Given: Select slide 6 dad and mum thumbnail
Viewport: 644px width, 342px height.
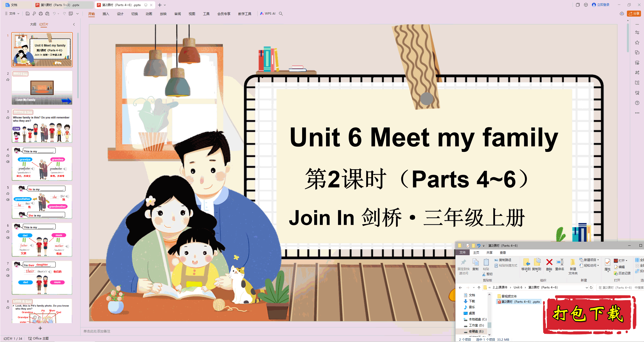Looking at the screenshot, I should click(x=42, y=239).
